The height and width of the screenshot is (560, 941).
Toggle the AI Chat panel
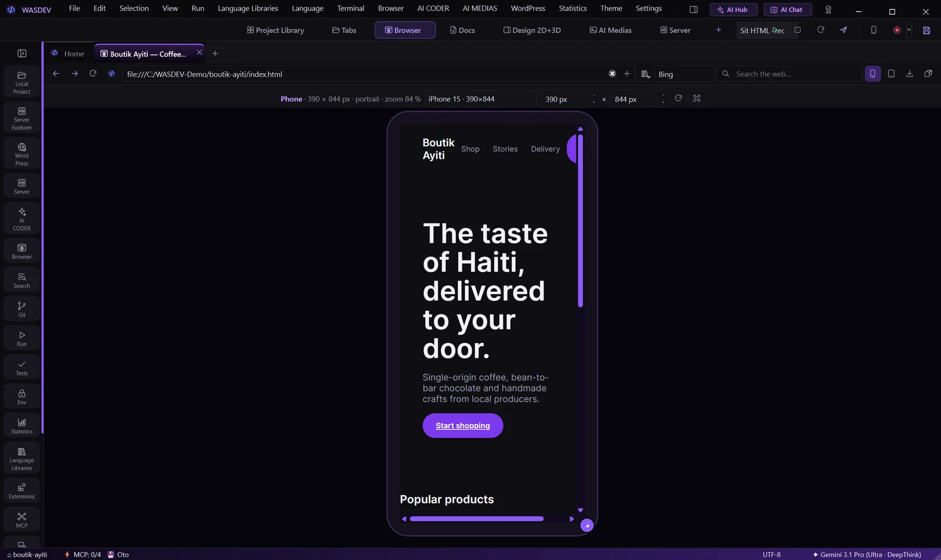[788, 10]
